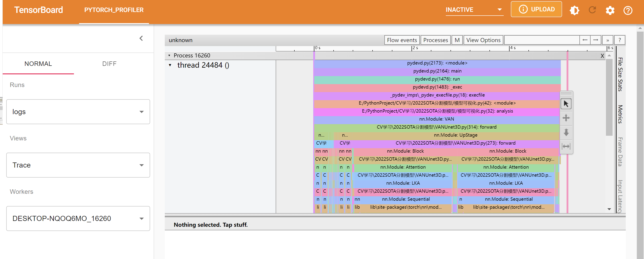Open View Options in the trace view
The width and height of the screenshot is (644, 259).
(483, 40)
